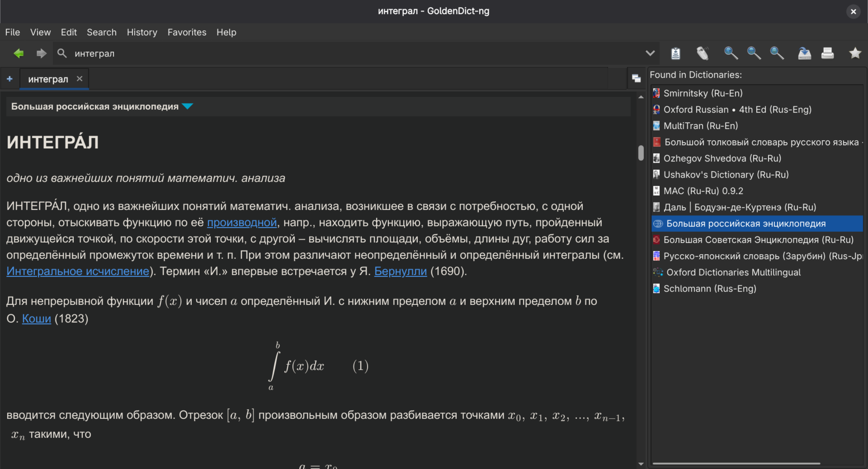This screenshot has height=469, width=868.
Task: Open the search history dropdown chevron
Action: point(650,53)
